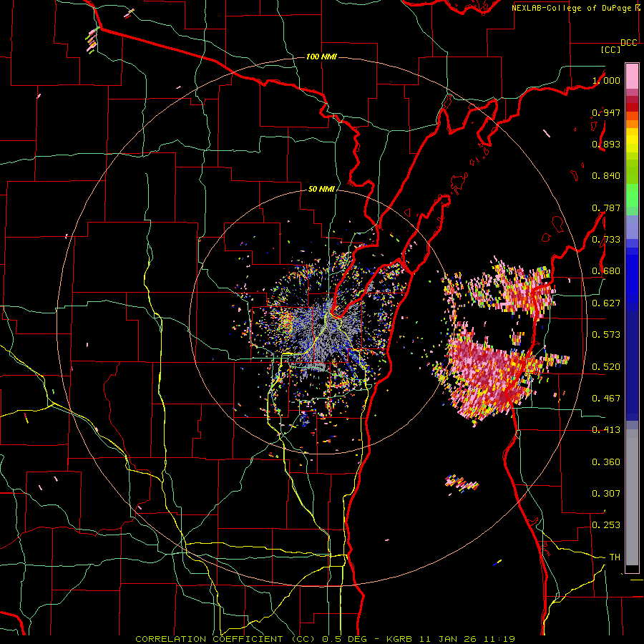Select the 1.000 legend value

(x=606, y=80)
